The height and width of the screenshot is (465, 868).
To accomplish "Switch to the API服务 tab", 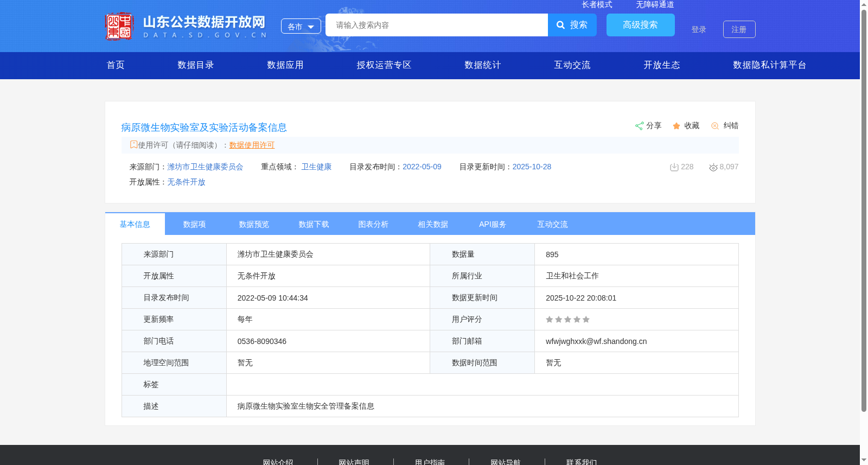I will [x=493, y=224].
